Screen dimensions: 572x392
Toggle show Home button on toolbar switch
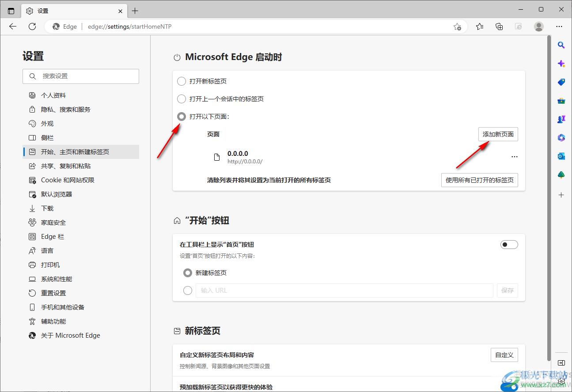pyautogui.click(x=509, y=245)
